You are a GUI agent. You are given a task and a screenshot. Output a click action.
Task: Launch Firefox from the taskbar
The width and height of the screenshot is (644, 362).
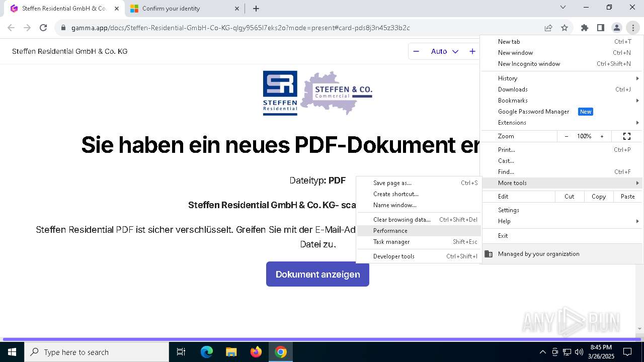[x=256, y=352]
